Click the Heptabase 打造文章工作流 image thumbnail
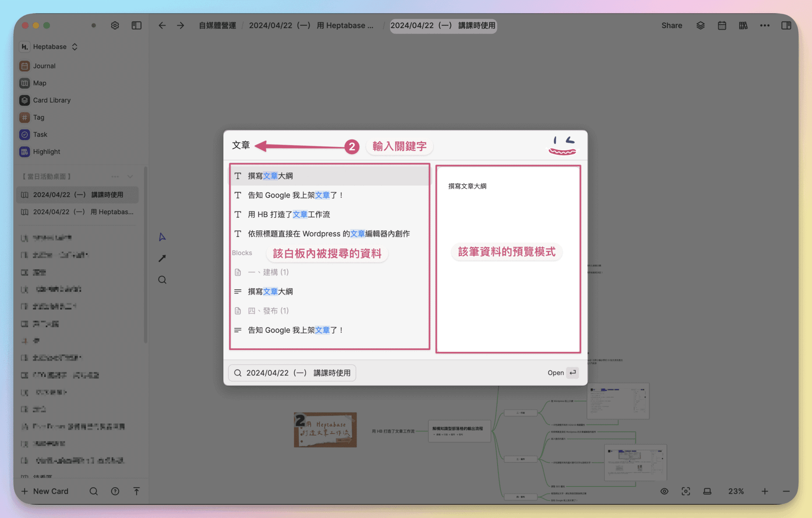The width and height of the screenshot is (812, 518). coord(325,430)
